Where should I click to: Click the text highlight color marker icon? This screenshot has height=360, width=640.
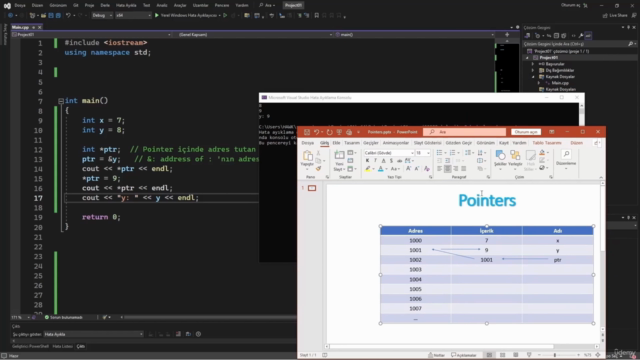click(x=368, y=169)
